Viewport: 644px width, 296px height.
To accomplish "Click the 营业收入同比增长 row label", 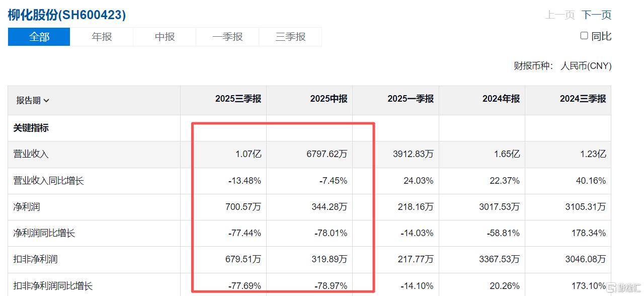I will [48, 181].
